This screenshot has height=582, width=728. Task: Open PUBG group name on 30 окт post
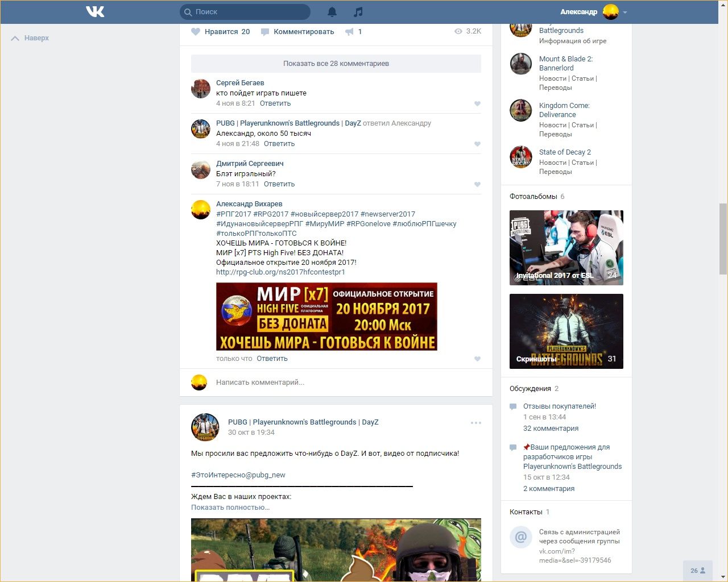(x=303, y=422)
